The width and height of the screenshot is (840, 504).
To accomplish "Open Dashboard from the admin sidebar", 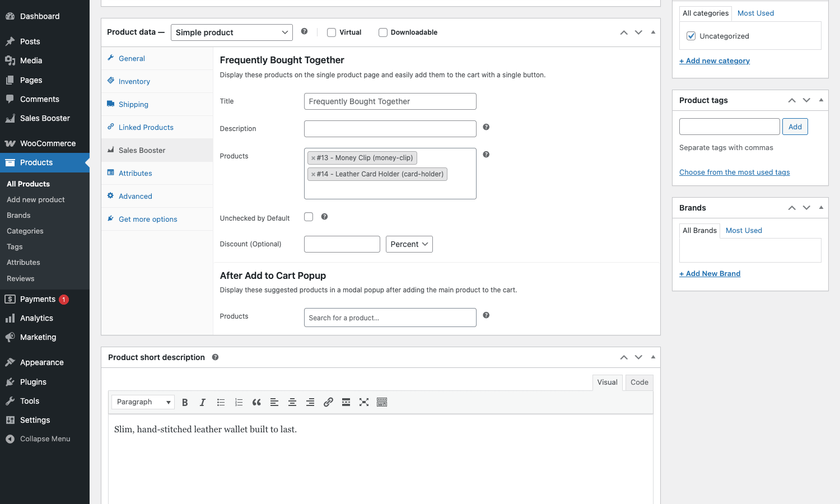I will 45,16.
